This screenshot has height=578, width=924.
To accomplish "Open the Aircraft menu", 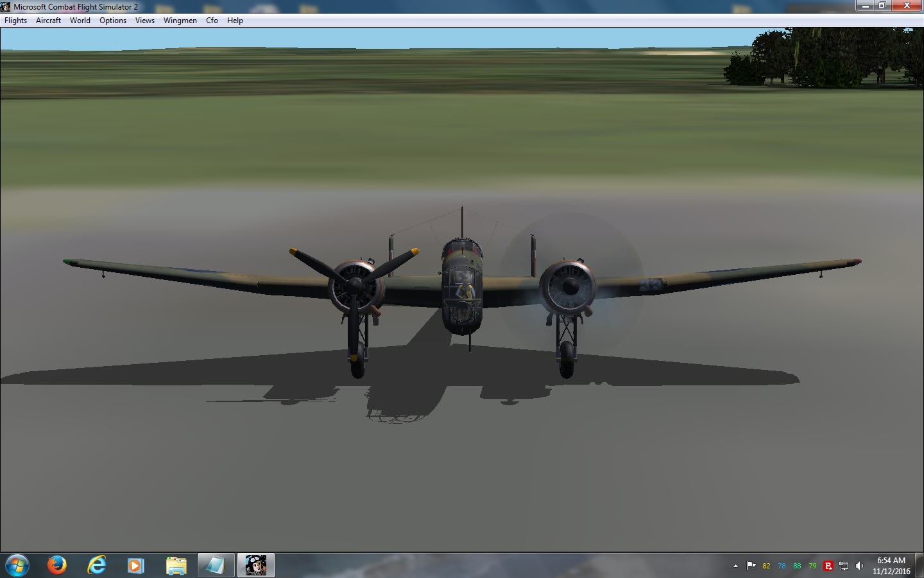I will [48, 21].
